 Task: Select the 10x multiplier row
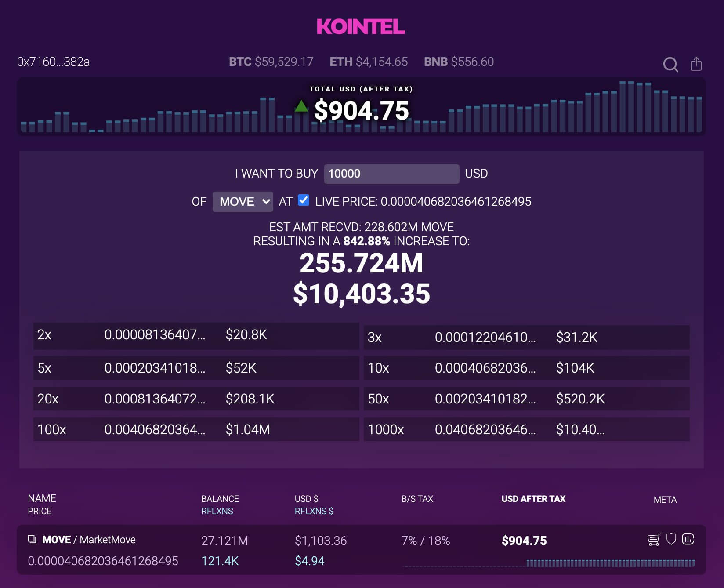(x=526, y=368)
